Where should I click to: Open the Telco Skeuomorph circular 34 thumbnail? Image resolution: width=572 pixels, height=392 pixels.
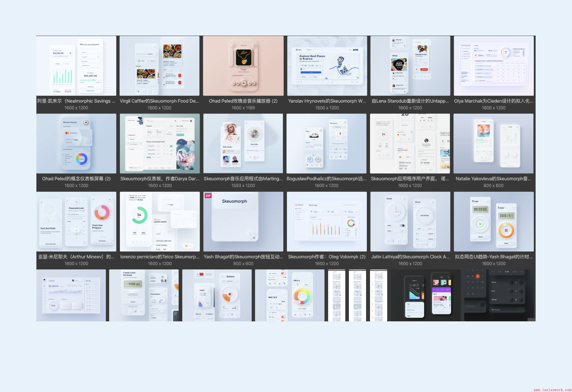160,221
